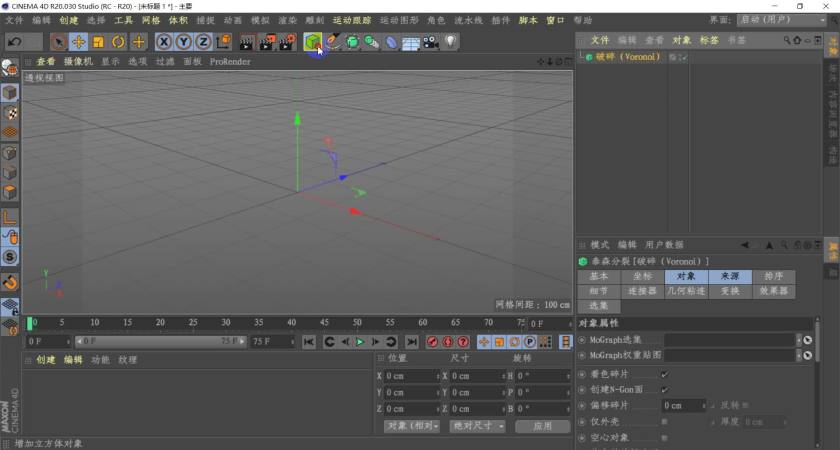This screenshot has height=450, width=840.
Task: Enable the 仅外壳 checkbox
Action: [x=665, y=422]
